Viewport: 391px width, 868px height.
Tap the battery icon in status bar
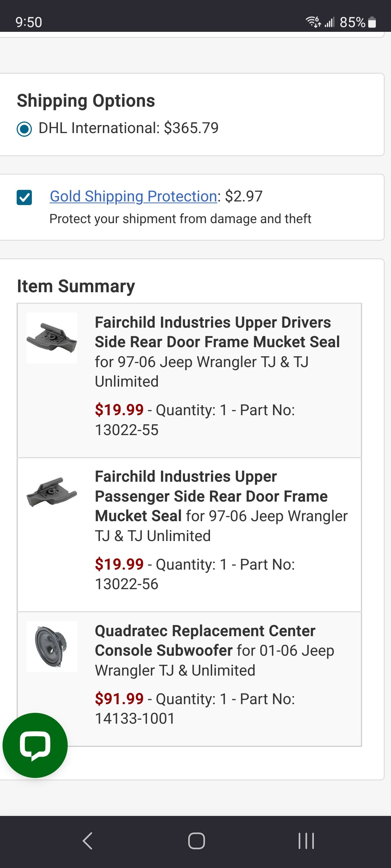[x=372, y=22]
